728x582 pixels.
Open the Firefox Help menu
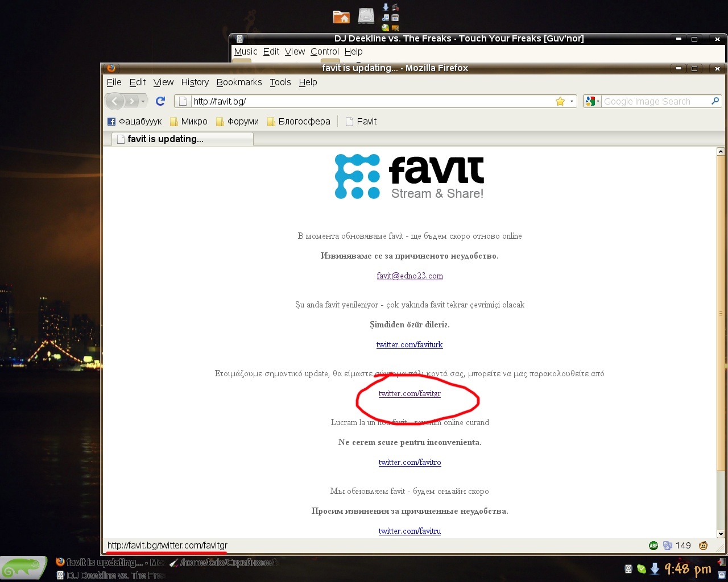[308, 82]
